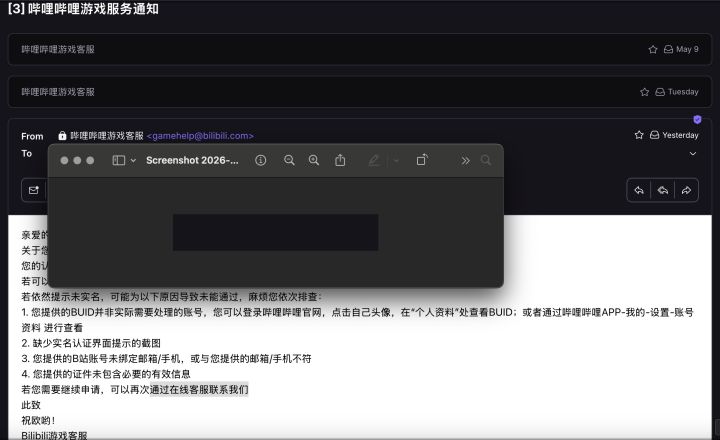
Task: Click the line 4. 您提供的证件未包含必要的有效信息
Action: (106, 374)
